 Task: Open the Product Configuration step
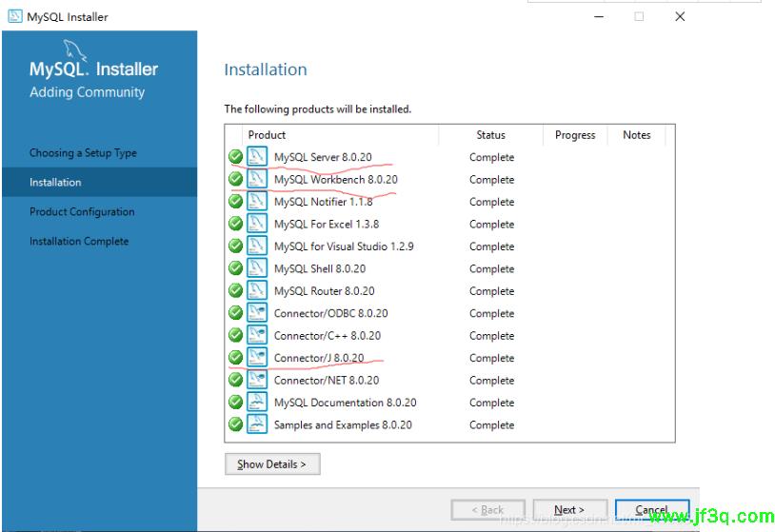coord(82,212)
